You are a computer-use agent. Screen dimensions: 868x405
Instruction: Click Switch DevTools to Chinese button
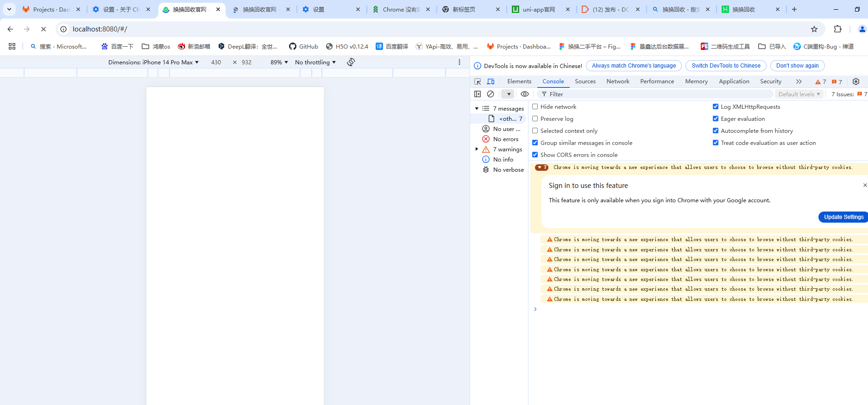click(726, 66)
